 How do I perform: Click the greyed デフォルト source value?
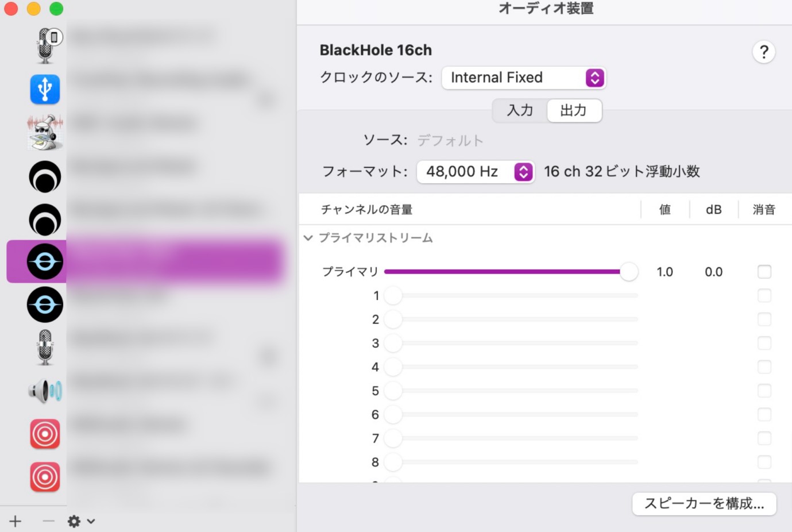click(450, 140)
